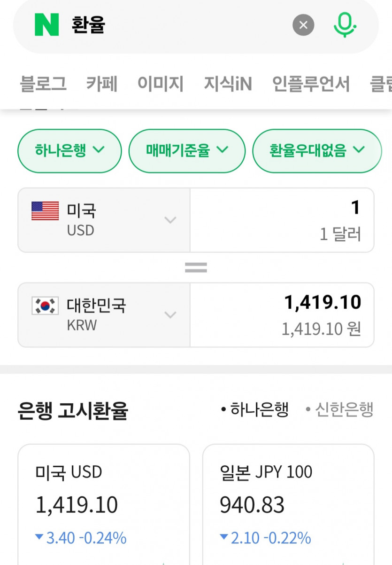
Task: Tap the green microphone voice search icon
Action: pos(345,24)
